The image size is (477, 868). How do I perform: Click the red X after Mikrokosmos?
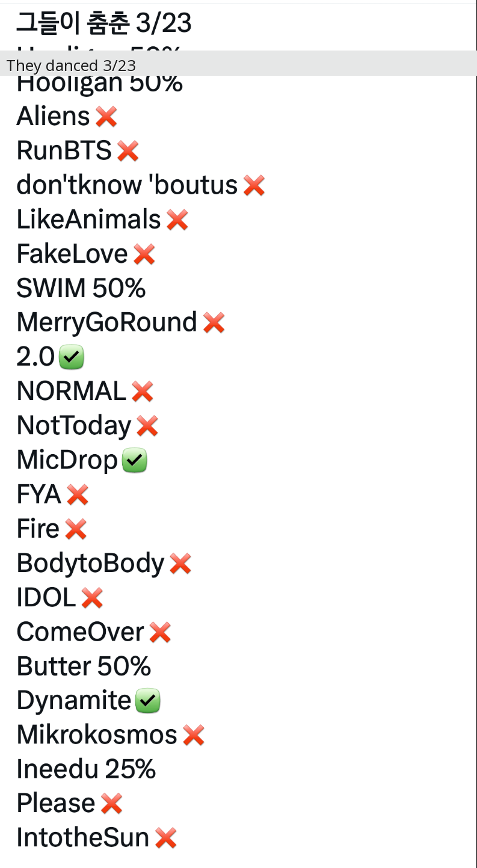(x=194, y=735)
